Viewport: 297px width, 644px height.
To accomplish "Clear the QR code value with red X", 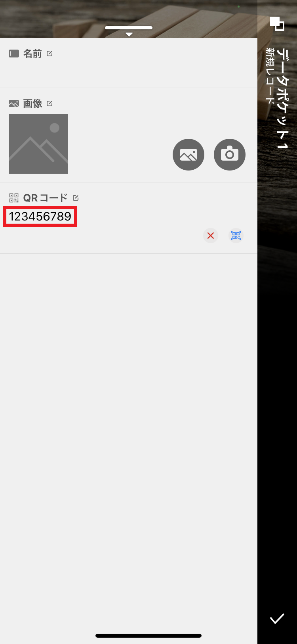I will [211, 236].
